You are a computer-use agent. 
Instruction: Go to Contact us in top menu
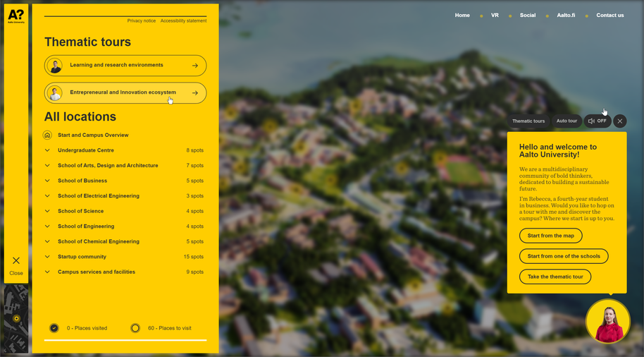[609, 15]
